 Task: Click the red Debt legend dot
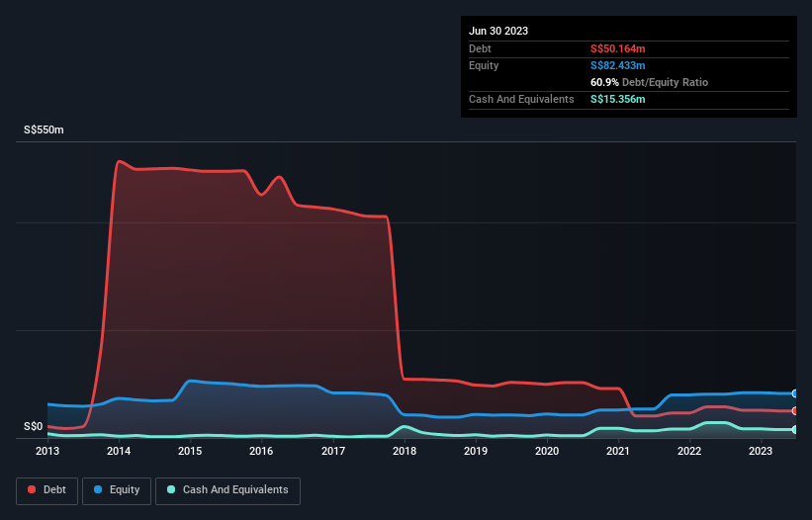32,489
